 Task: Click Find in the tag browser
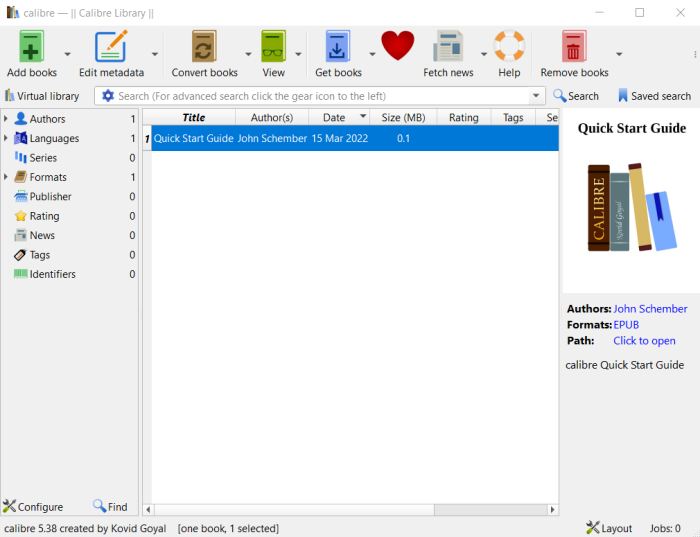pos(110,507)
